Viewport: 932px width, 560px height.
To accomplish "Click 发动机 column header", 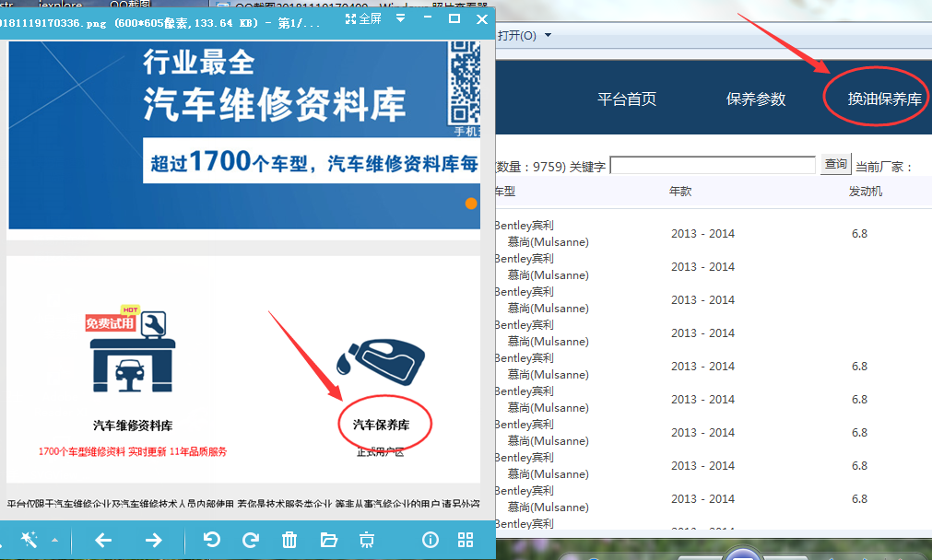I will tap(866, 192).
